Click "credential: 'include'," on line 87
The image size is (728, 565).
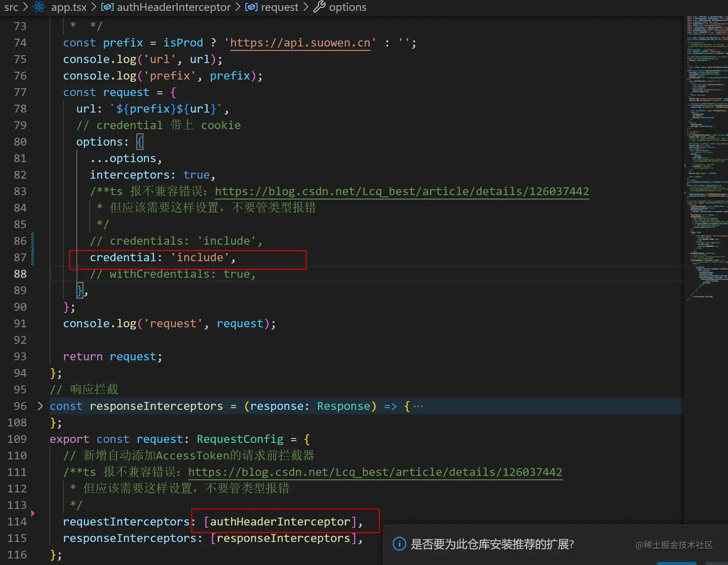(163, 257)
